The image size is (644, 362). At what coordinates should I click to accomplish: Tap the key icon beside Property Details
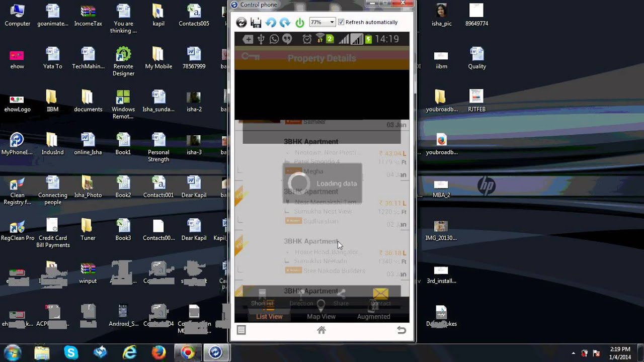point(250,57)
